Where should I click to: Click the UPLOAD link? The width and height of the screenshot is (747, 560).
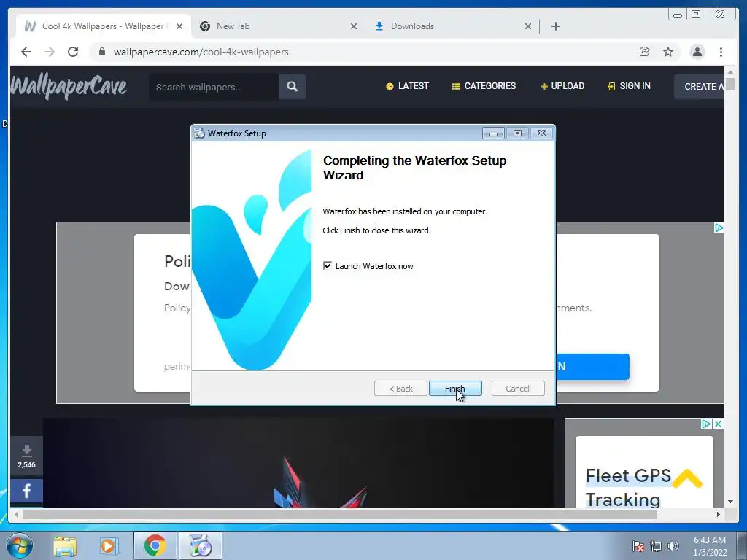point(562,86)
